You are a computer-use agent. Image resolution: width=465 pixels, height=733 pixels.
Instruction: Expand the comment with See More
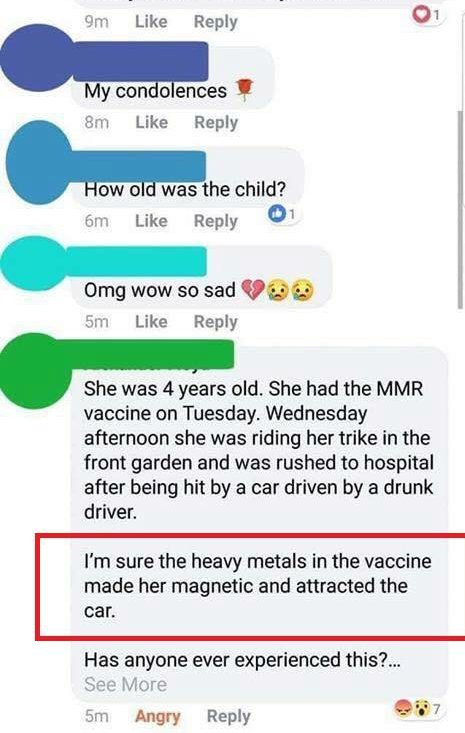(x=126, y=684)
